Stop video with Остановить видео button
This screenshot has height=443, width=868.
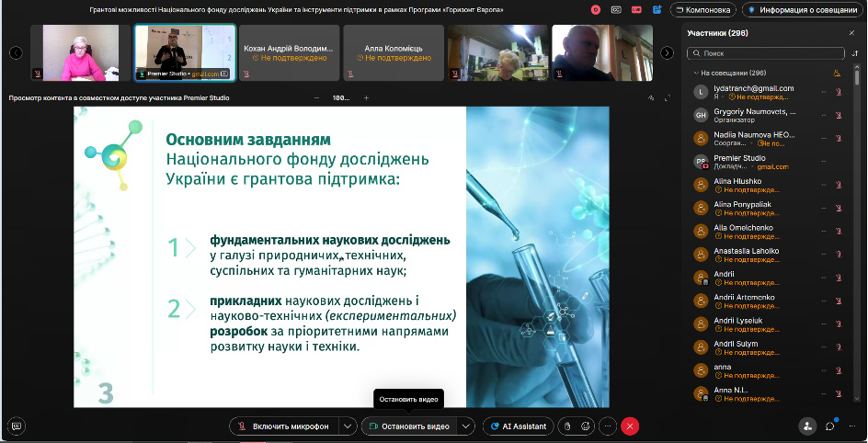tap(409, 426)
